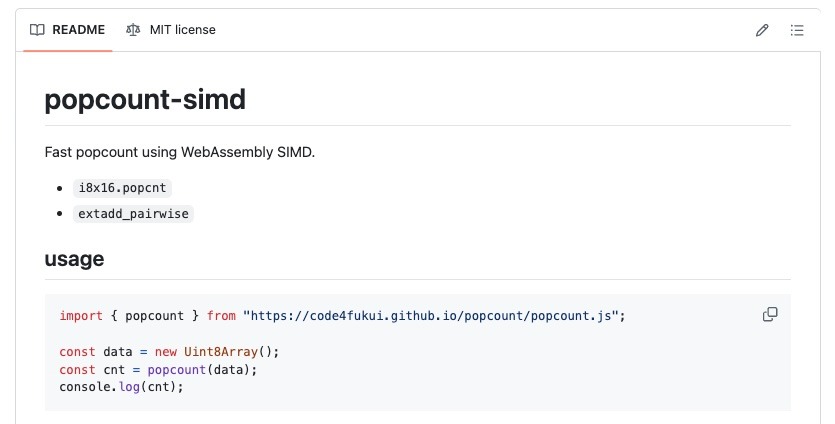Click the popcount-simd heading
Image resolution: width=835 pixels, height=424 pixels.
pyautogui.click(x=145, y=100)
